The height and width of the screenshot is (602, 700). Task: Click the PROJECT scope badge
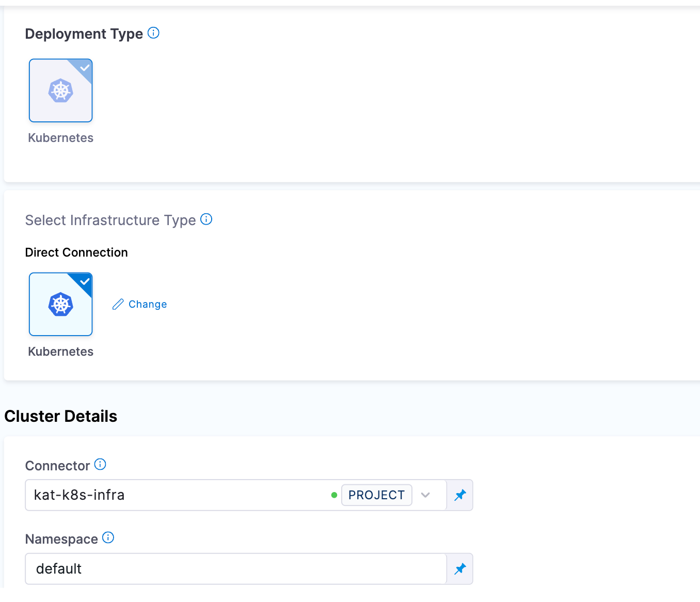pyautogui.click(x=376, y=495)
